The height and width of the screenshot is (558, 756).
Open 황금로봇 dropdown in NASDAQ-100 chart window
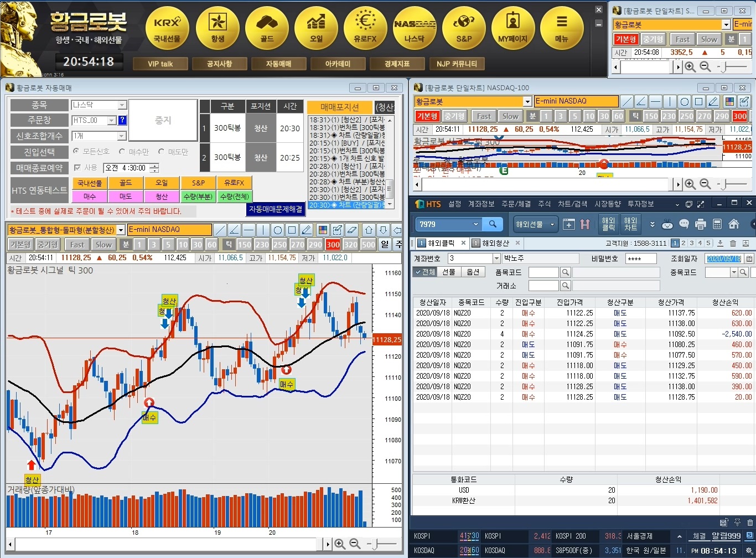pos(527,101)
